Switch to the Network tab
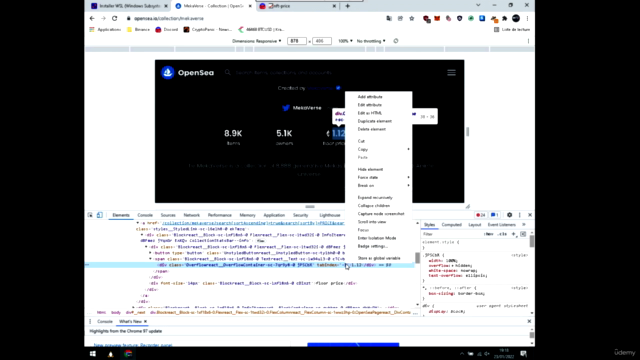The width and height of the screenshot is (640, 360). (191, 215)
